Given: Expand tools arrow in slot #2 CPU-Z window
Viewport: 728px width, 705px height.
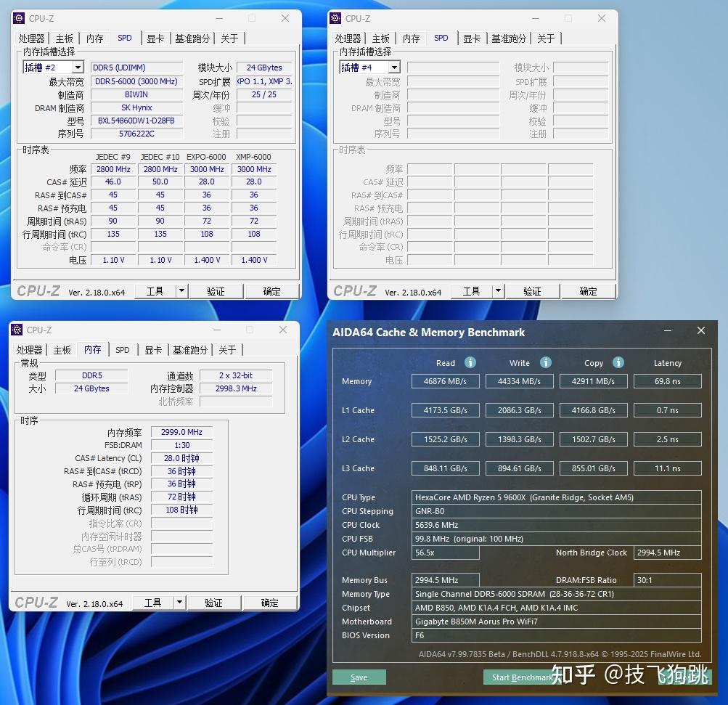Looking at the screenshot, I should 181,291.
